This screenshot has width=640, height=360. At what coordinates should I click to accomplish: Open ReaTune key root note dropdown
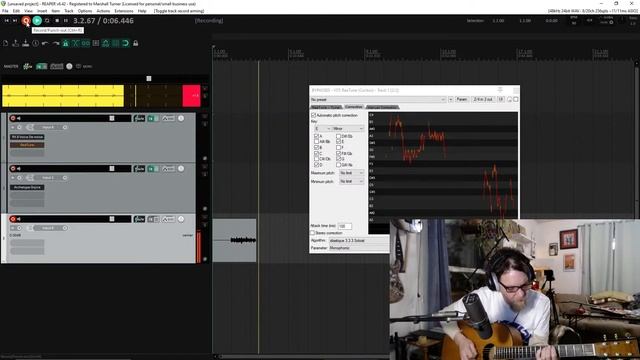pyautogui.click(x=322, y=129)
